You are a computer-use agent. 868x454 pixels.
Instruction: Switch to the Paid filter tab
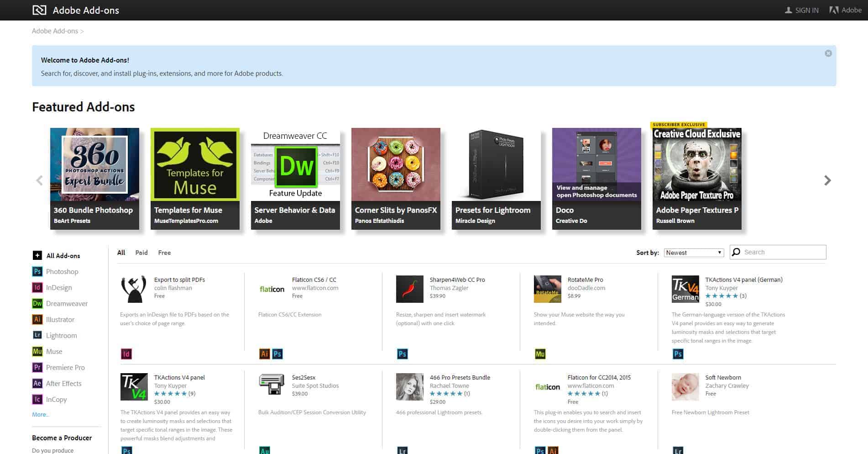[x=141, y=253]
